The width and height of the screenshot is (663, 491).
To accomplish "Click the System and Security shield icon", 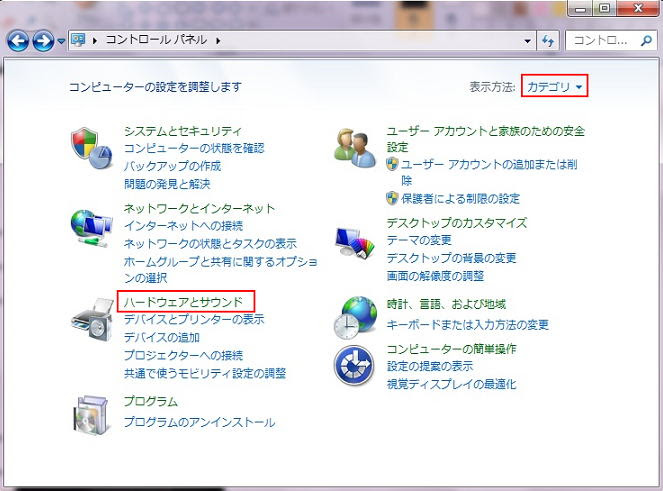I will 91,148.
